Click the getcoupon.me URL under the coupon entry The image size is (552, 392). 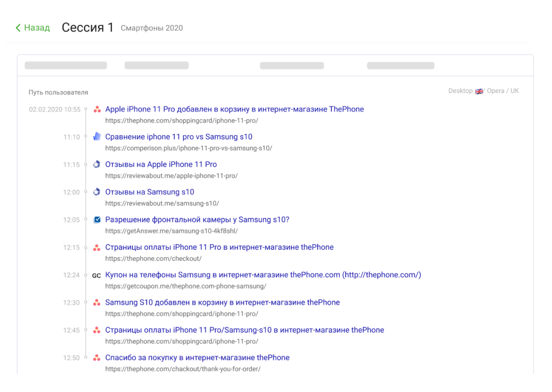(x=185, y=286)
